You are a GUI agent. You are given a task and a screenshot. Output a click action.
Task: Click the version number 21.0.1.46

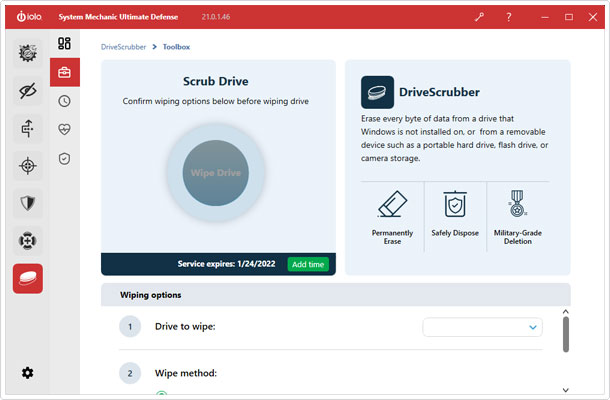tap(216, 17)
